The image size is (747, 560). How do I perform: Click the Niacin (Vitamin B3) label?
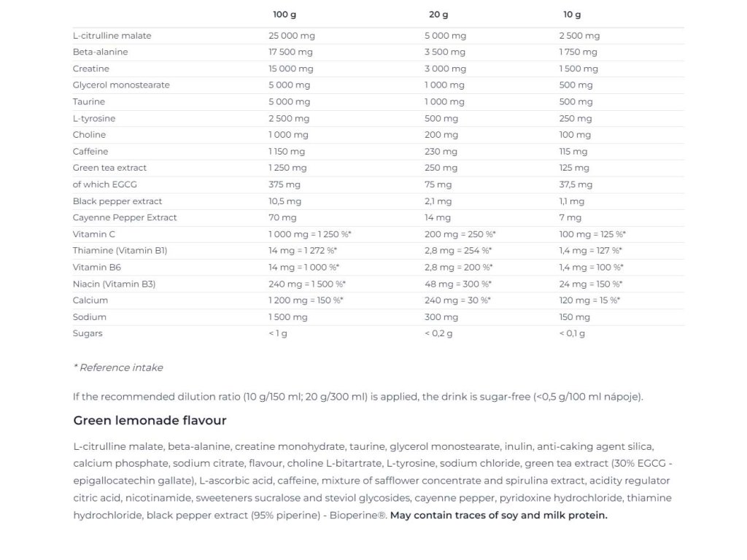tap(114, 284)
